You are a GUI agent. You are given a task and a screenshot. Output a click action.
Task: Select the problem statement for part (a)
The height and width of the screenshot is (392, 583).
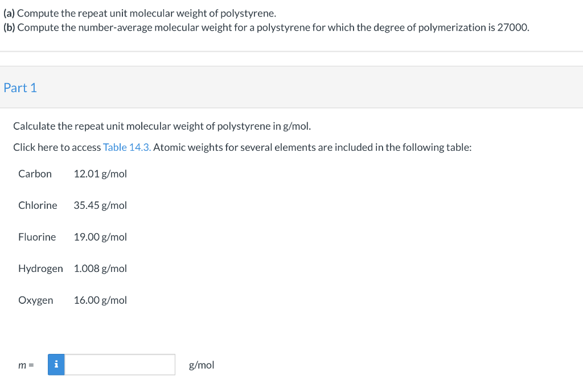(x=140, y=13)
